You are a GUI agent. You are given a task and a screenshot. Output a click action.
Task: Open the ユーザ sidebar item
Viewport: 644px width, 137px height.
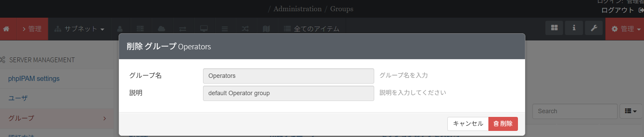pyautogui.click(x=18, y=98)
